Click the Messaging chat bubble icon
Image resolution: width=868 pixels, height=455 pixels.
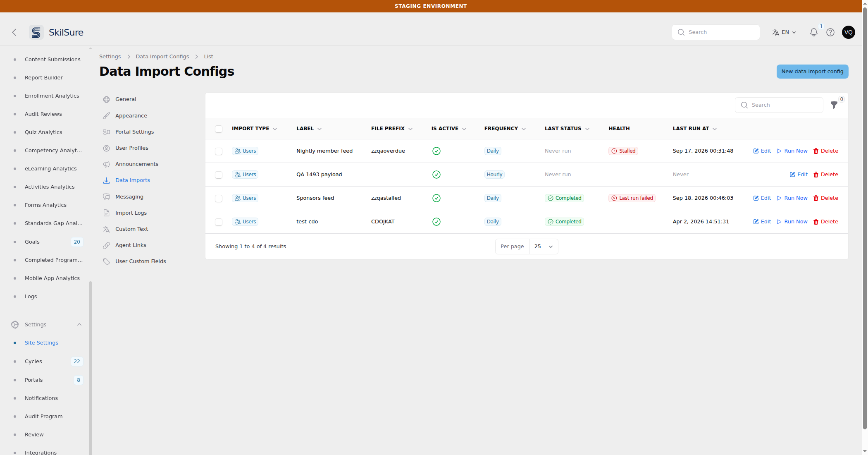click(106, 197)
